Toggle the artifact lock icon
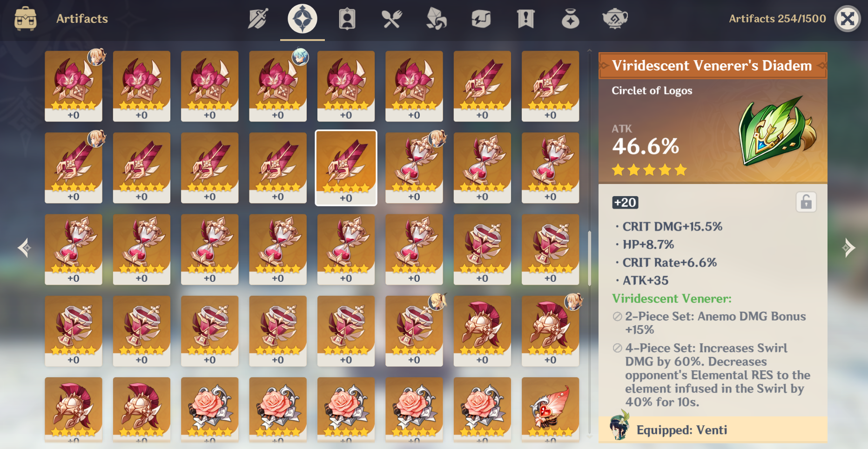This screenshot has width=868, height=449. click(806, 202)
